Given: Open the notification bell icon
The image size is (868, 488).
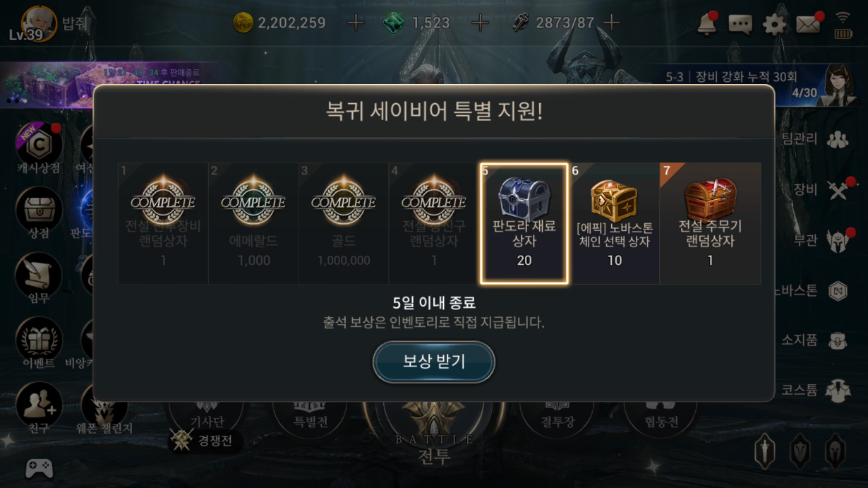Looking at the screenshot, I should (706, 23).
